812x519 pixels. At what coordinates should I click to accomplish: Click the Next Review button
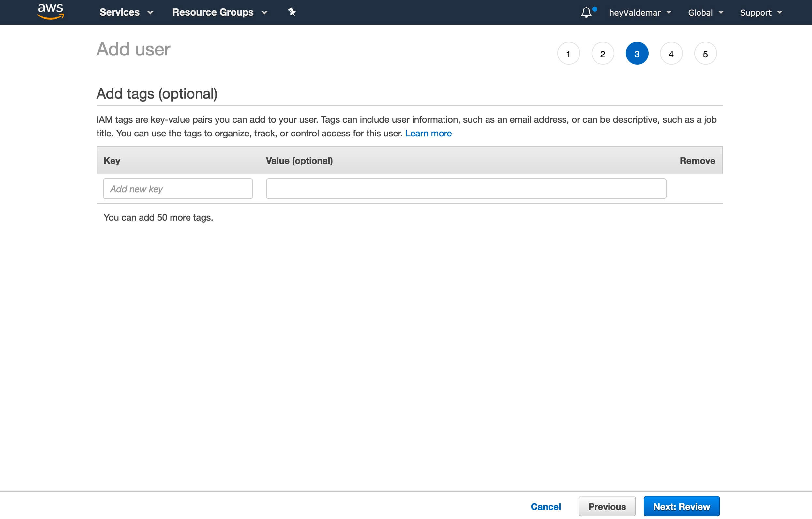(x=681, y=507)
